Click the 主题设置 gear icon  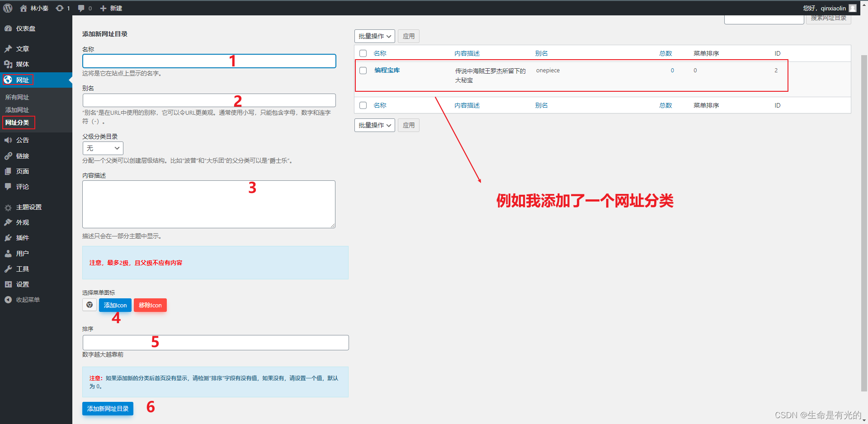point(8,207)
